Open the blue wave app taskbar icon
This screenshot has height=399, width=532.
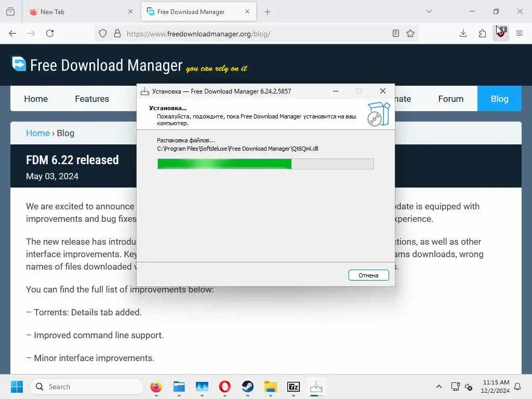point(202,387)
